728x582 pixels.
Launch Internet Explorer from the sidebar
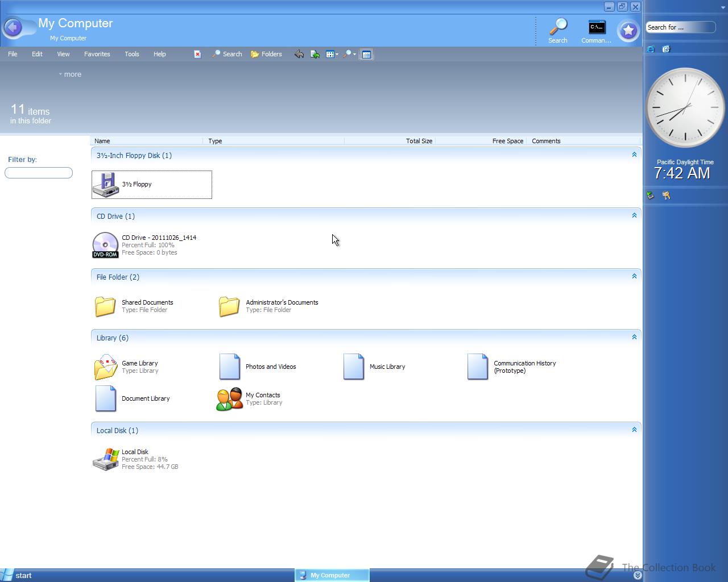coord(651,49)
